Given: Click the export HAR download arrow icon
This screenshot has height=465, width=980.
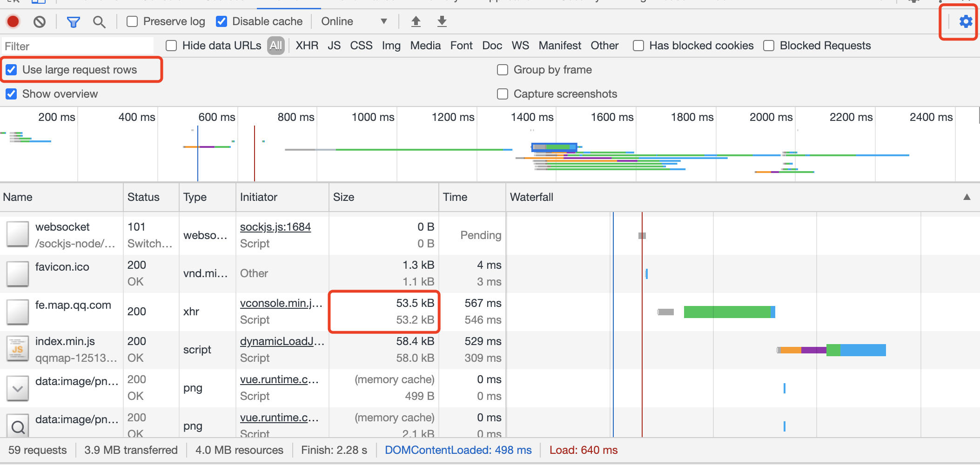Looking at the screenshot, I should (442, 21).
